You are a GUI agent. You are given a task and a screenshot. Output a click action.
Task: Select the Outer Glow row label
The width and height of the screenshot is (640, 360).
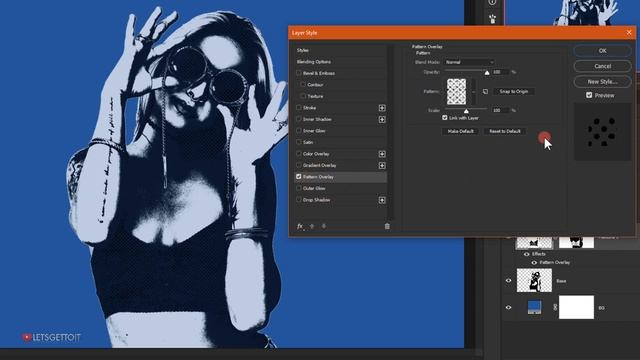coord(314,189)
